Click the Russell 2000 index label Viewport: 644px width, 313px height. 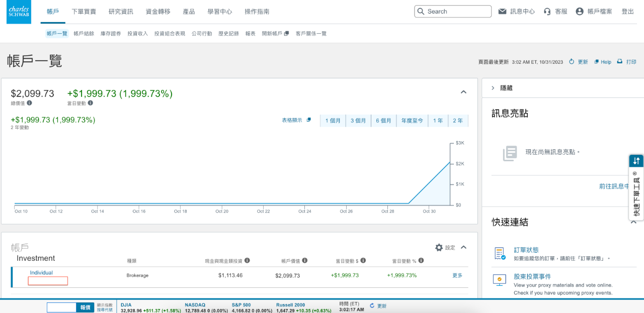pyautogui.click(x=290, y=305)
